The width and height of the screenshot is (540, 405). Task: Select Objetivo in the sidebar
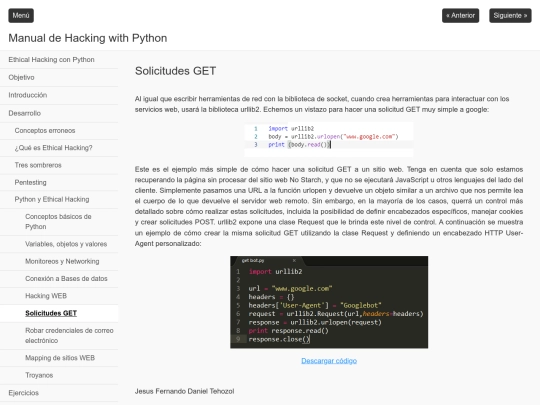(x=59, y=77)
